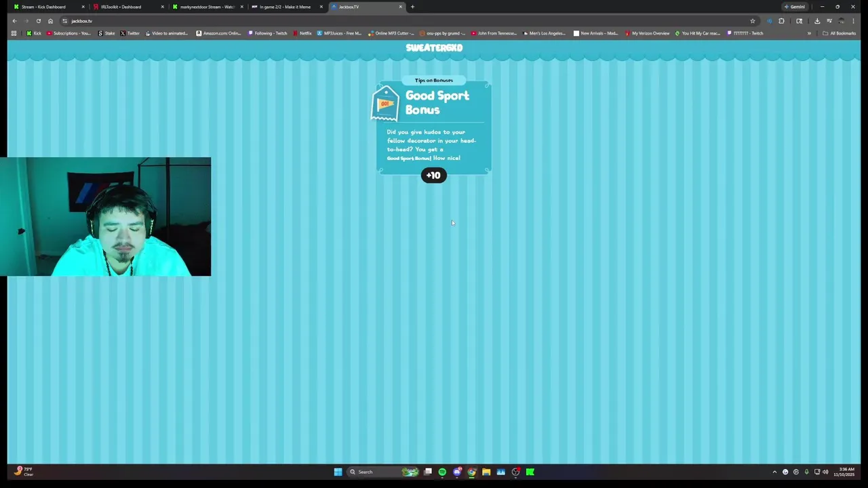Click the Chrome icon on the taskbar
The height and width of the screenshot is (488, 868).
[472, 472]
